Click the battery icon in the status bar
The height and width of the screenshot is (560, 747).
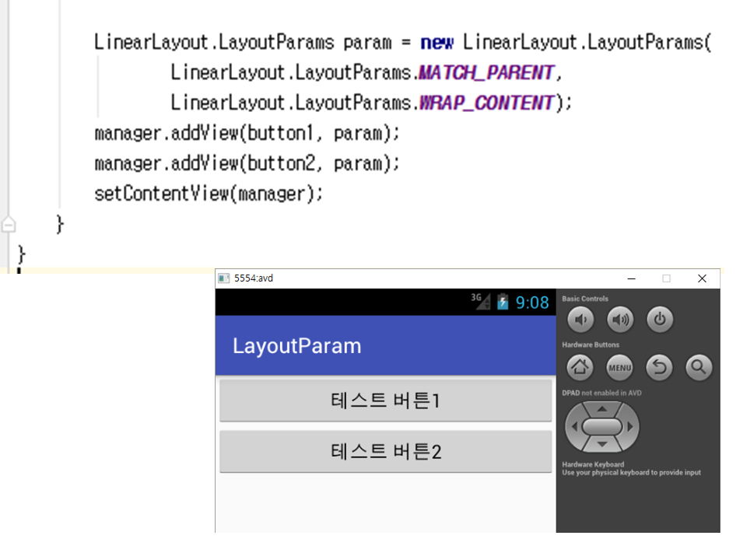pyautogui.click(x=503, y=302)
